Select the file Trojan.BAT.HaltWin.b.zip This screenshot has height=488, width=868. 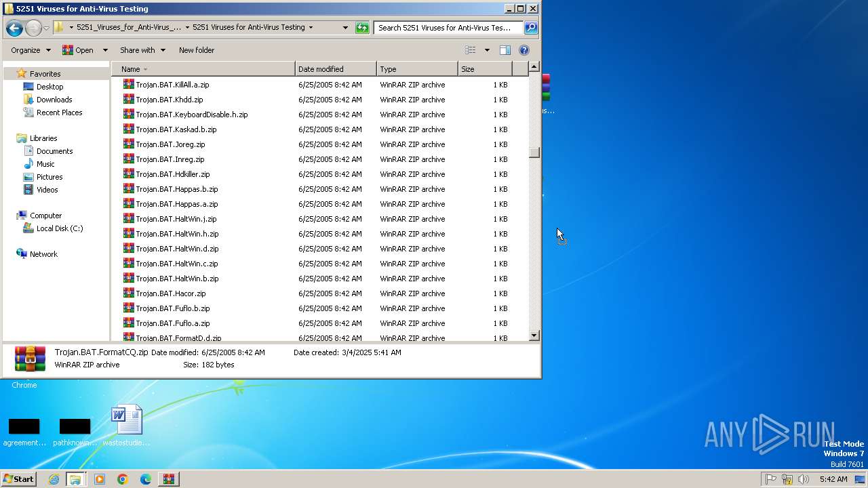177,279
